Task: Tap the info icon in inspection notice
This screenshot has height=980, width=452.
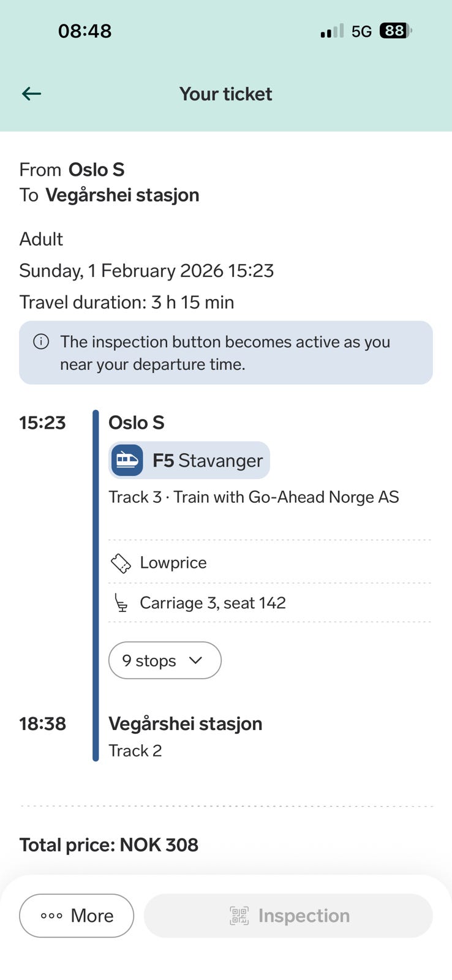Action: tap(41, 342)
